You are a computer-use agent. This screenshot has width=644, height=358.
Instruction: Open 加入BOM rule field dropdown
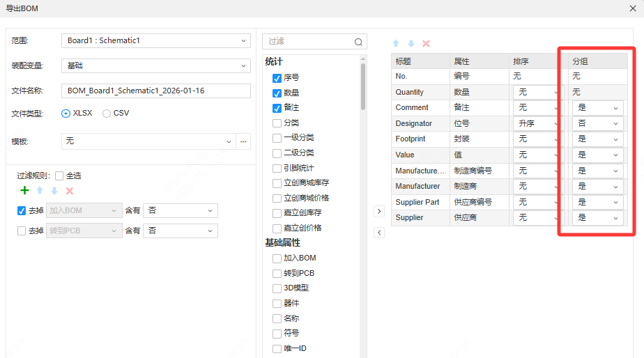(84, 210)
